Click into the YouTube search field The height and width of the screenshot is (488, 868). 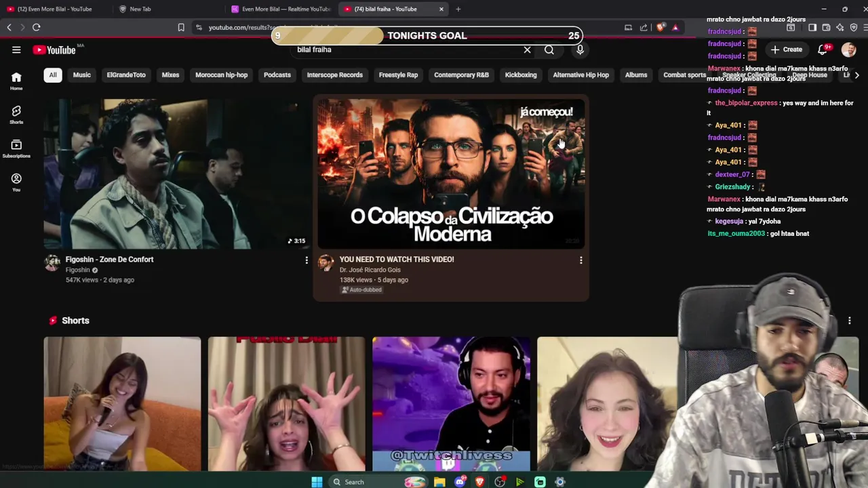(407, 49)
